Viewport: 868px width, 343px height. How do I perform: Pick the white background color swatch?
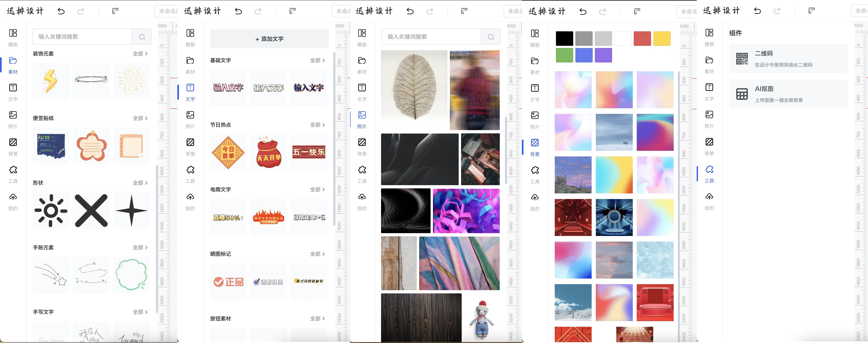(x=623, y=38)
